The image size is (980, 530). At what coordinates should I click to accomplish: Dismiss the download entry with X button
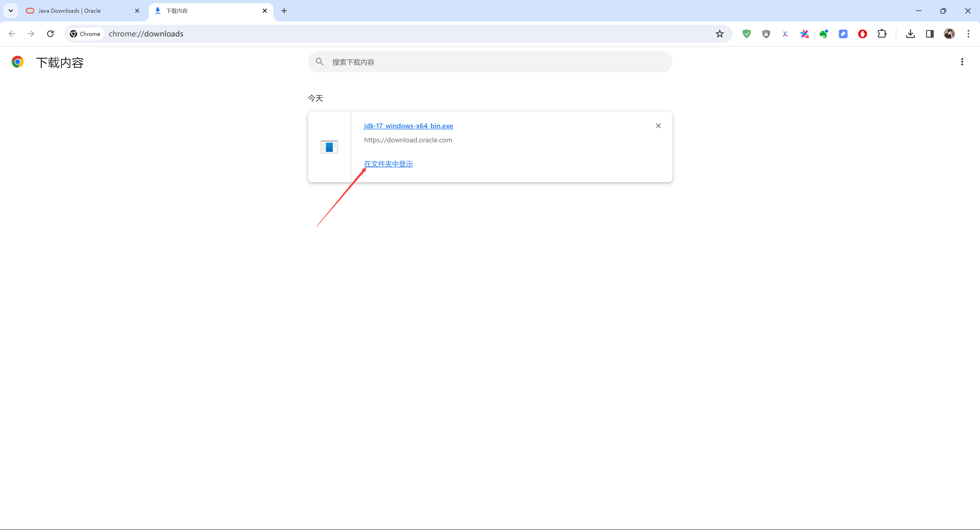point(658,125)
